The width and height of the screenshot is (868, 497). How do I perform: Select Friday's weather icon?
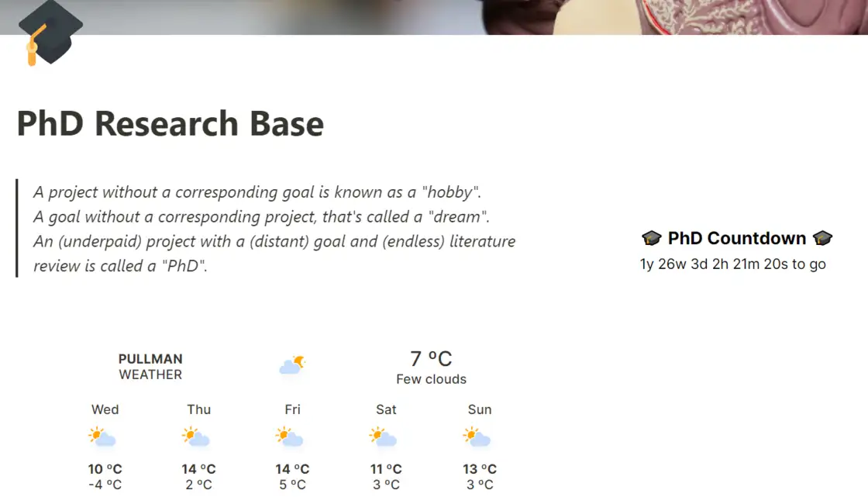[x=291, y=437]
